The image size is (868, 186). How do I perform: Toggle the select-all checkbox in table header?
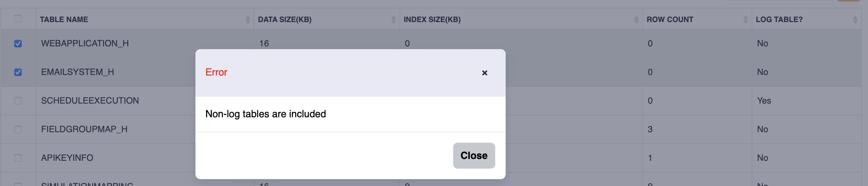[x=18, y=19]
